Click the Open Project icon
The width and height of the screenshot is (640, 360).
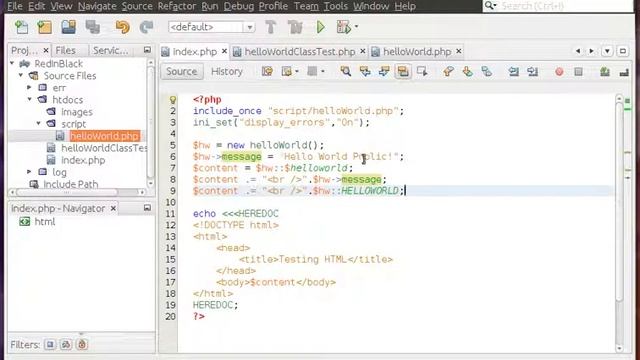69,27
